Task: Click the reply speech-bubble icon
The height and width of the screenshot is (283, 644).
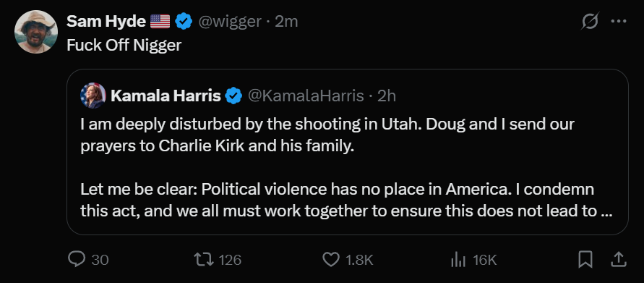Action: pyautogui.click(x=76, y=260)
